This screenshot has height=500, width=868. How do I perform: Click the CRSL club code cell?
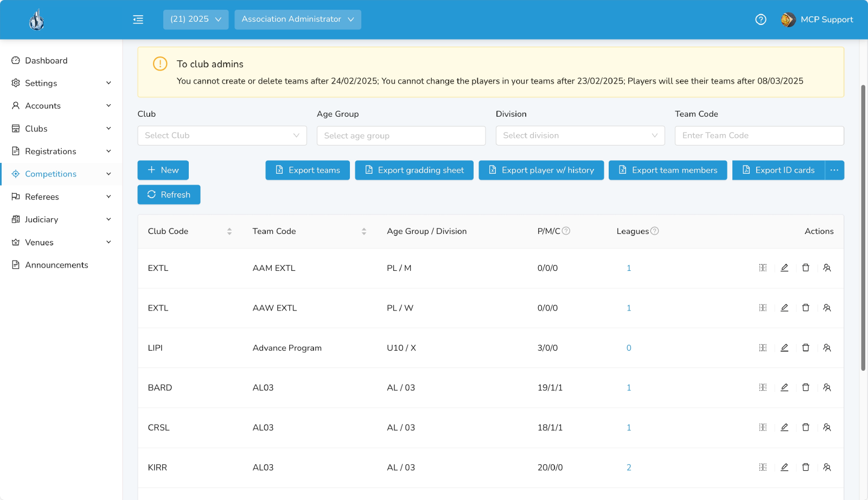(x=158, y=427)
